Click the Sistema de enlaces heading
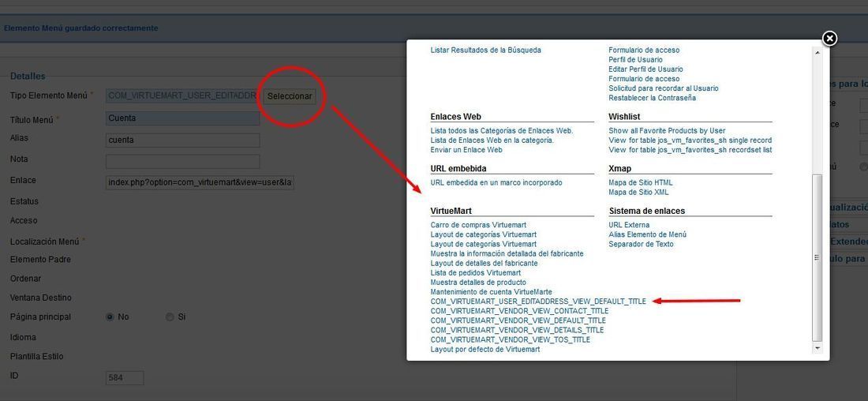The width and height of the screenshot is (868, 401). click(x=646, y=211)
